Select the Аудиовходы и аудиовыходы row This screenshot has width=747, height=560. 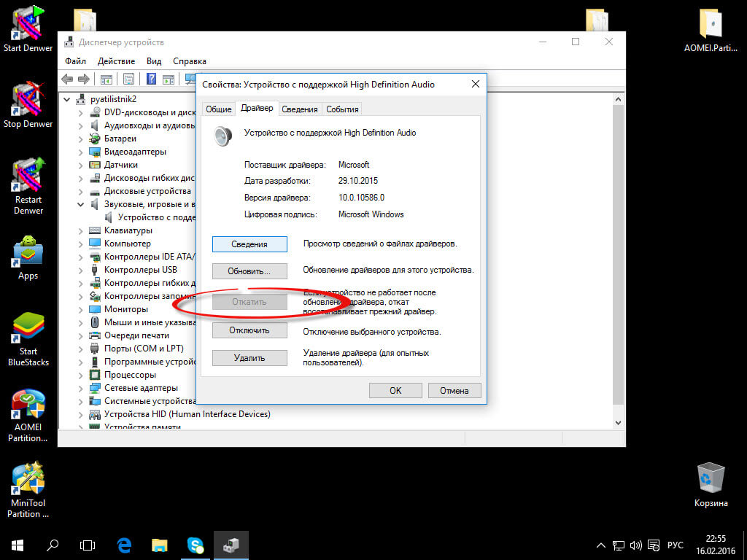coord(142,125)
